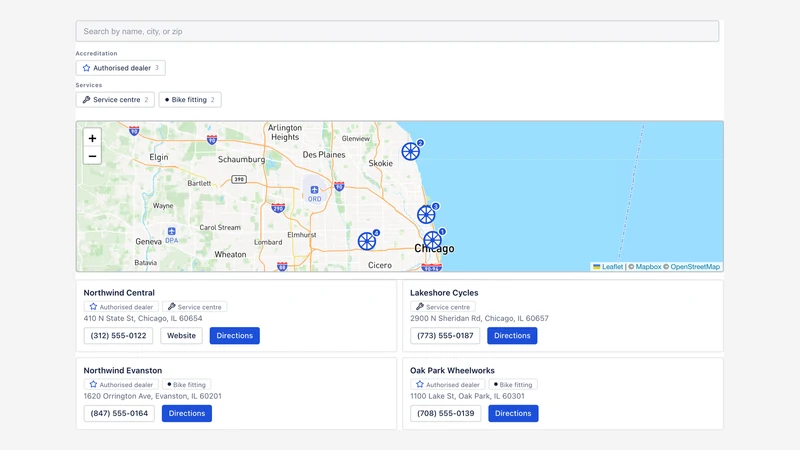Click Oak Park Wheelworks' Authorised dealer badge

coord(447,384)
